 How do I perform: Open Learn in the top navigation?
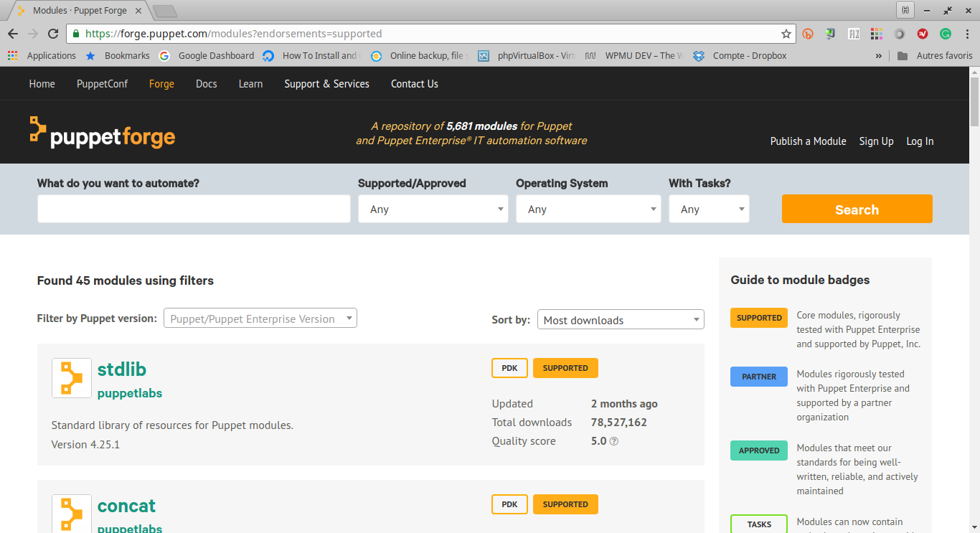(250, 84)
